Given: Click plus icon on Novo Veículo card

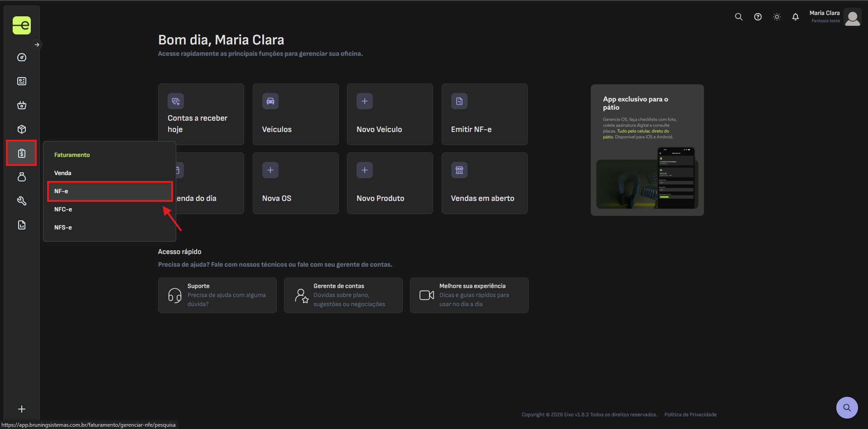Looking at the screenshot, I should coord(365,101).
